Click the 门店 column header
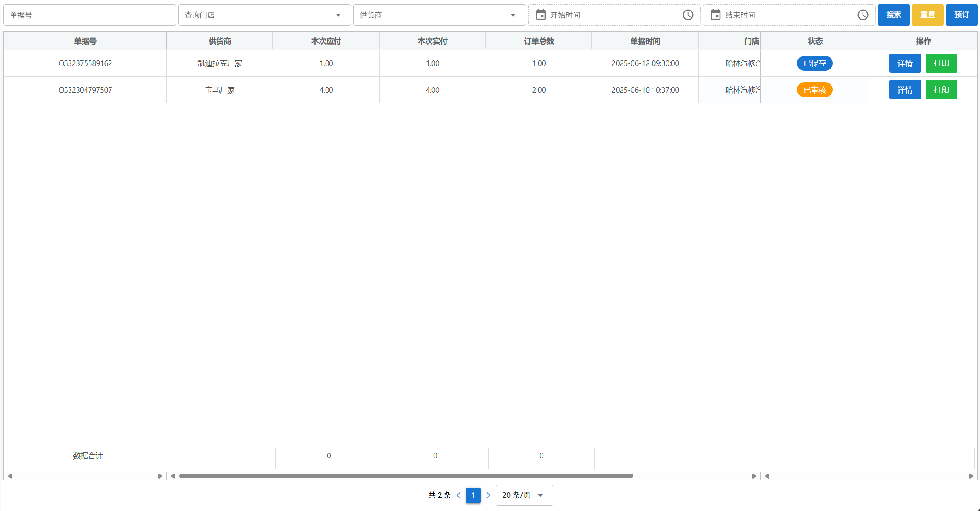This screenshot has width=980, height=511. tap(730, 41)
